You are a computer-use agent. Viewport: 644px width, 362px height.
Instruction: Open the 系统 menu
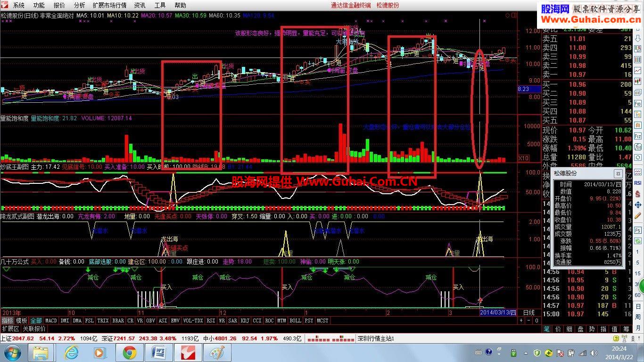point(18,5)
